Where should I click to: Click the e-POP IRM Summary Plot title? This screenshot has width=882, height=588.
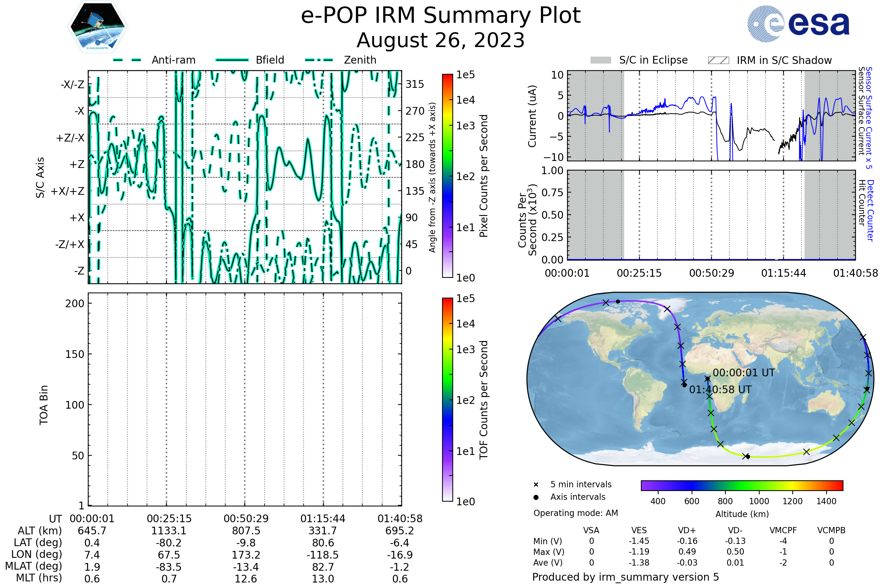[x=441, y=16]
